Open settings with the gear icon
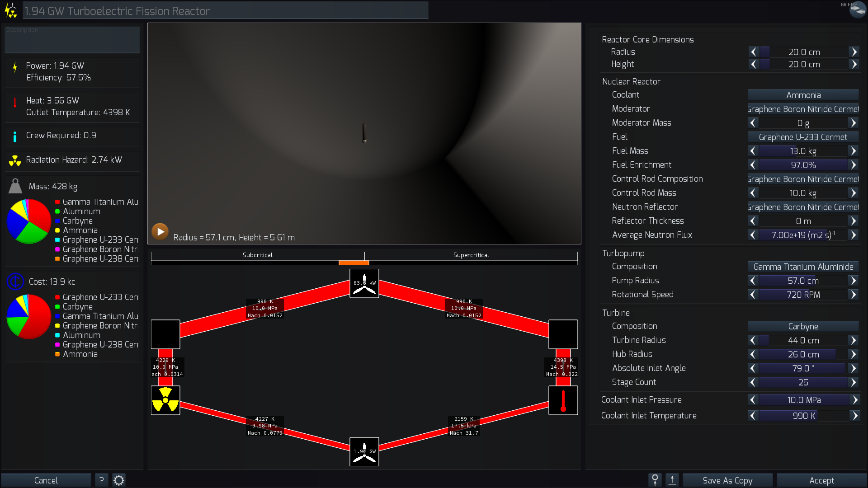 pyautogui.click(x=119, y=480)
